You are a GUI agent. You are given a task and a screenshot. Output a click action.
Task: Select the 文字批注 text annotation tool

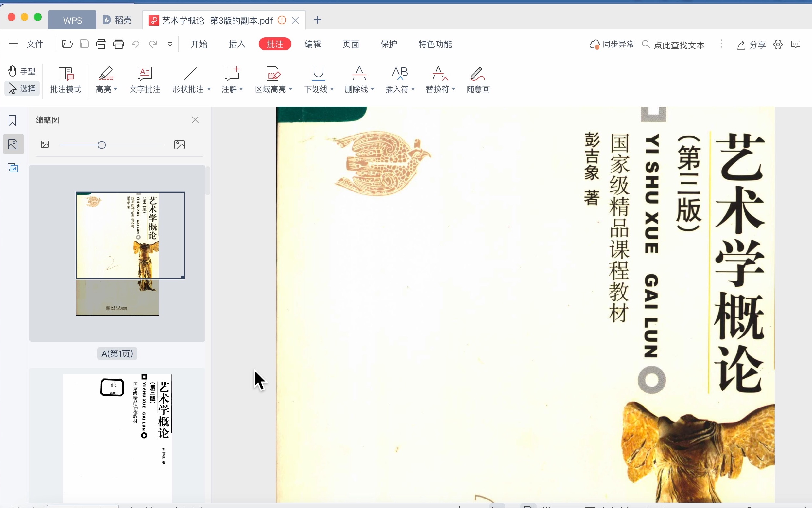145,80
